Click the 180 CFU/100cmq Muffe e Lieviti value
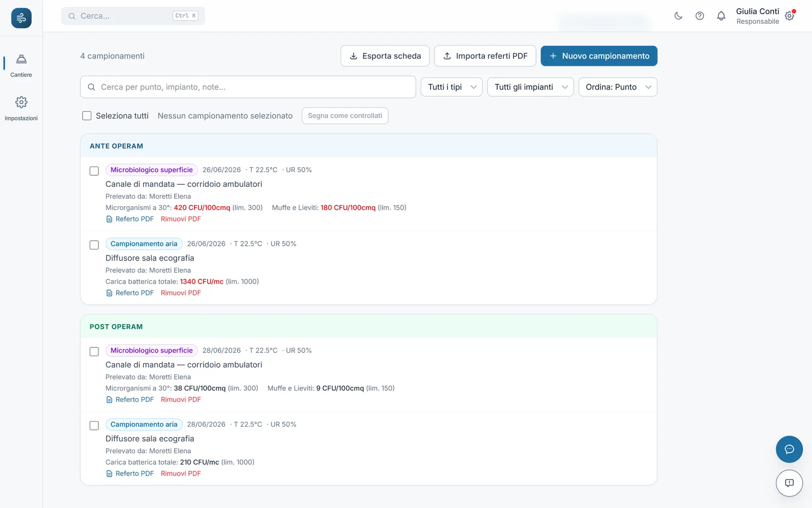 tap(348, 208)
